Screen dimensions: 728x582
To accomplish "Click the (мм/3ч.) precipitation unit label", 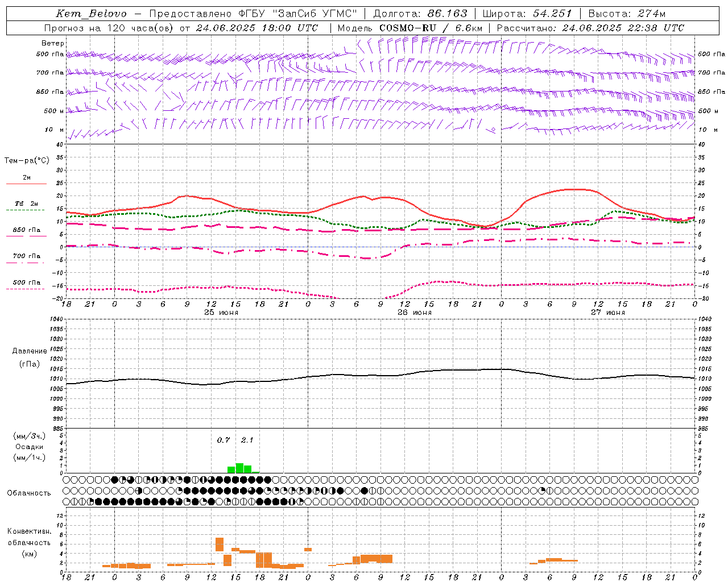I will click(30, 436).
